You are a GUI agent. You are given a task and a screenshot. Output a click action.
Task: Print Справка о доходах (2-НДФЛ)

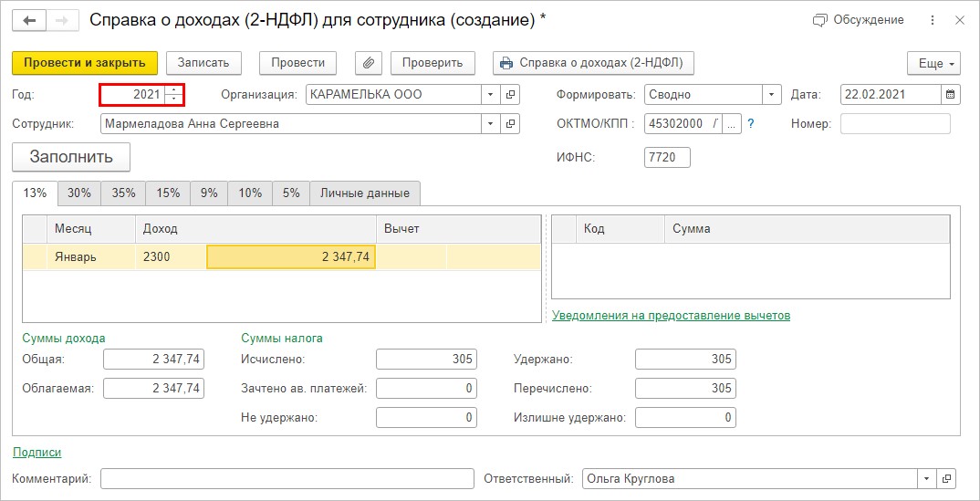coord(594,62)
